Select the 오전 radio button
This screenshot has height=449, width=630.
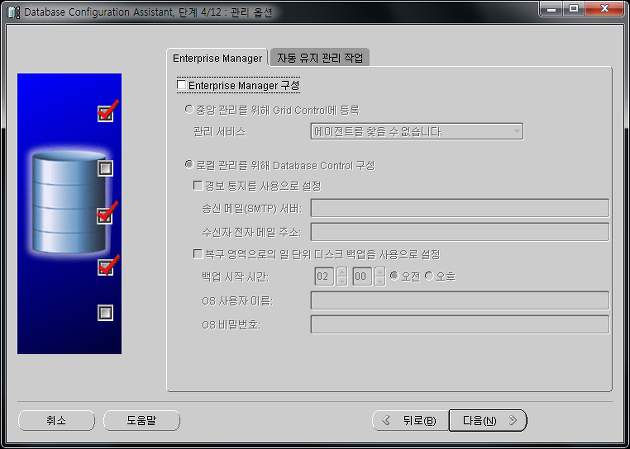coord(394,276)
